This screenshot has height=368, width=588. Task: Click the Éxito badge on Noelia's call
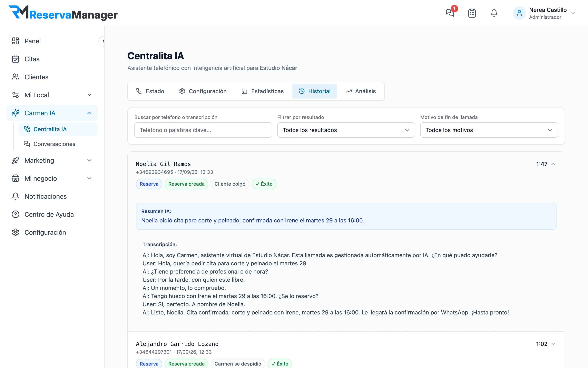pyautogui.click(x=264, y=184)
